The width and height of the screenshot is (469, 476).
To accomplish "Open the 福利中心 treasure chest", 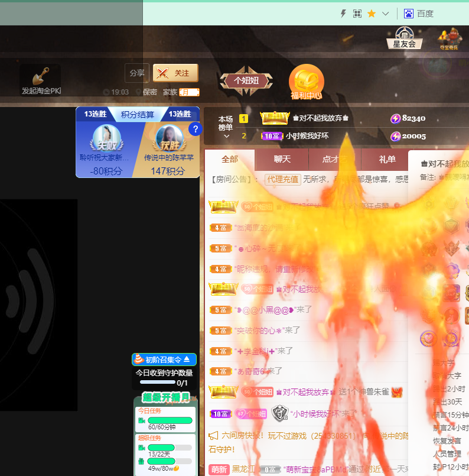I will tap(306, 82).
